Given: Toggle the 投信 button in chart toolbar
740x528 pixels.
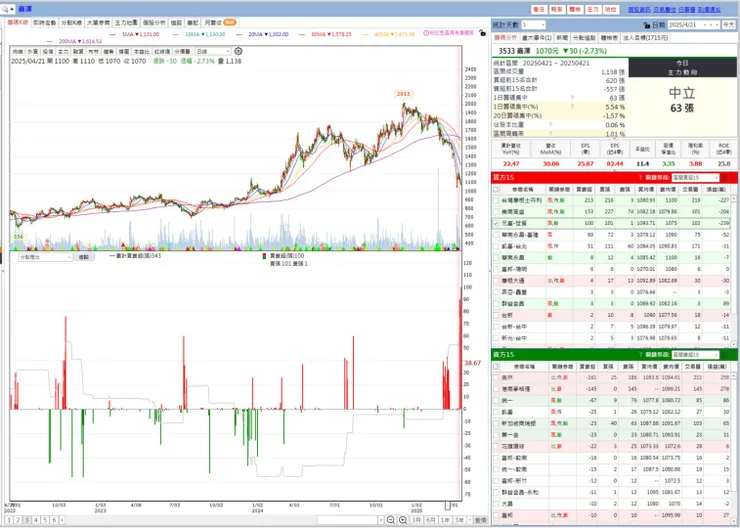Looking at the screenshot, I should pyautogui.click(x=48, y=51).
